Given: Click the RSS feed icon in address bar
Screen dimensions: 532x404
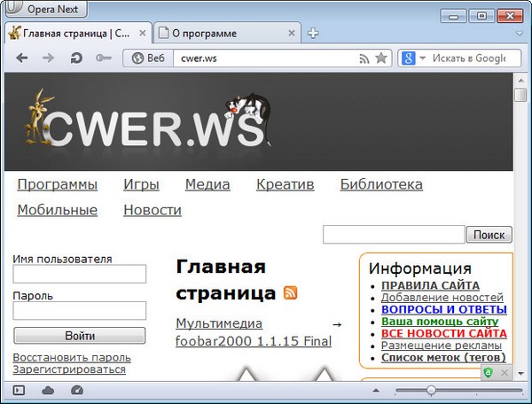Looking at the screenshot, I should [364, 58].
